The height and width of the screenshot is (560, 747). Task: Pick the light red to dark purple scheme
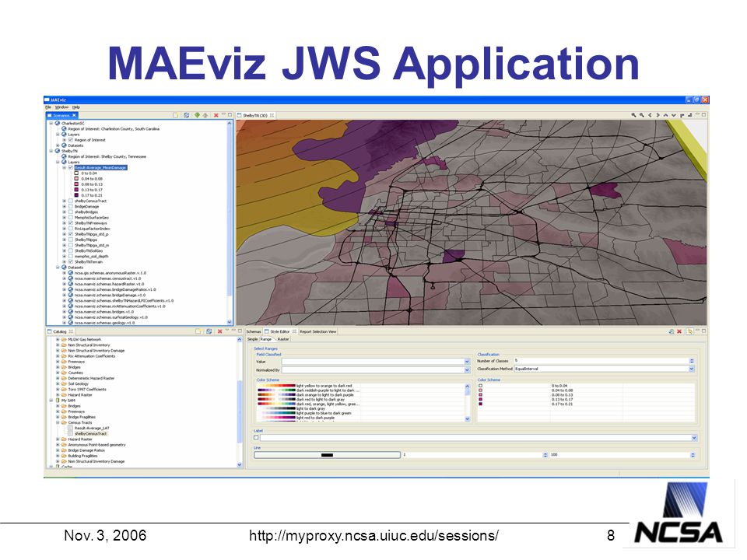[x=308, y=418]
